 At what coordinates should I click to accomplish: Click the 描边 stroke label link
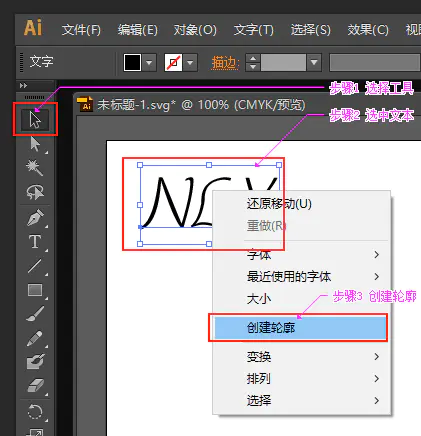226,62
